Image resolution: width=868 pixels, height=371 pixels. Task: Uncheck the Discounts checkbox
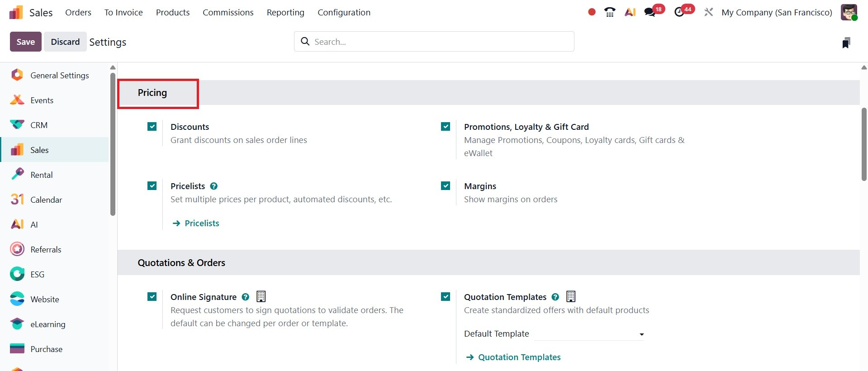point(152,127)
